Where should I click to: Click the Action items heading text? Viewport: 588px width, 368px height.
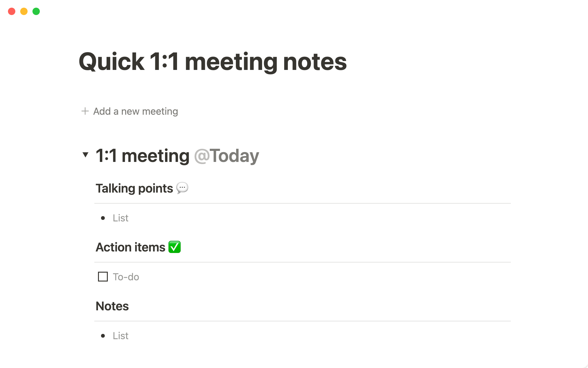[x=130, y=247]
